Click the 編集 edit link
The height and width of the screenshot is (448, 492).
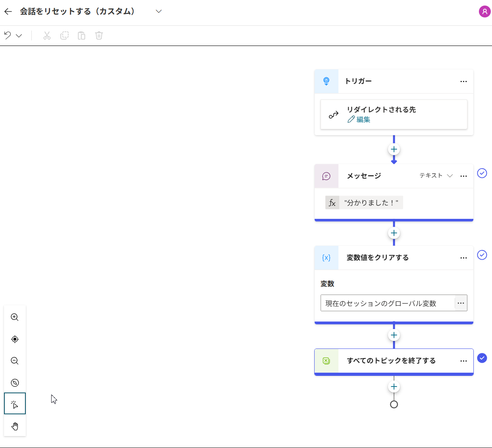click(x=359, y=119)
